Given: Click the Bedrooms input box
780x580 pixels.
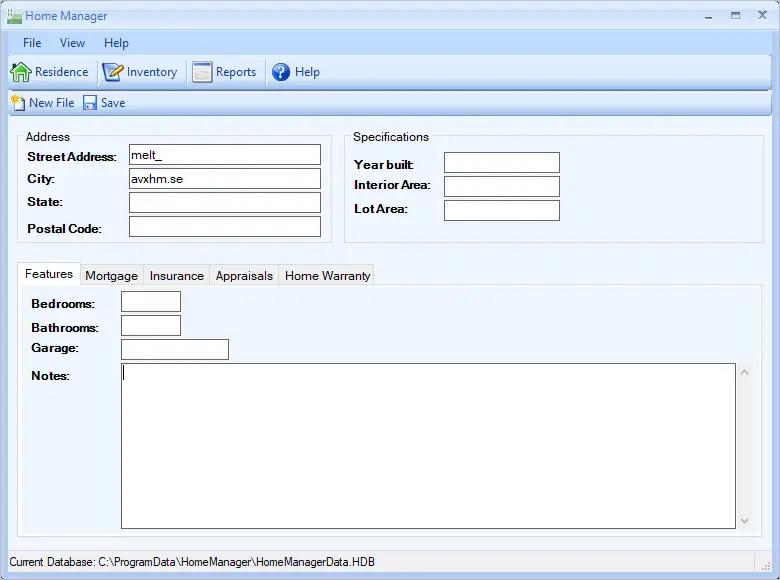Looking at the screenshot, I should [150, 302].
